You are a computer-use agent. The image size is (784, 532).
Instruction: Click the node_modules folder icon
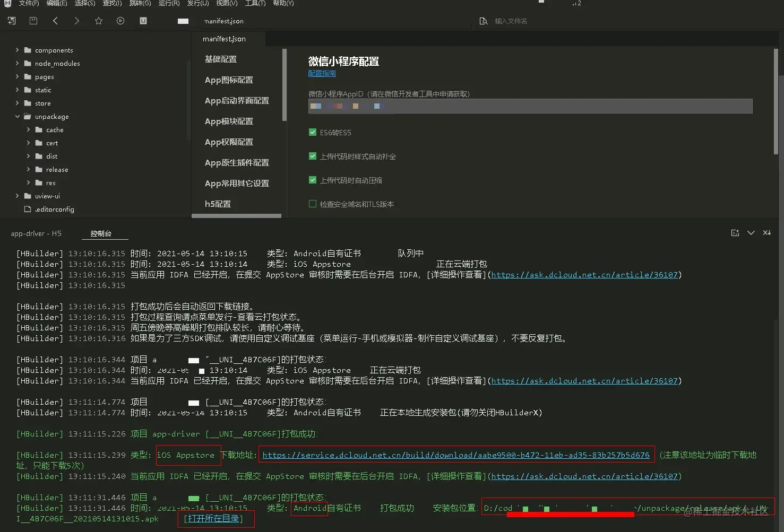coord(28,63)
